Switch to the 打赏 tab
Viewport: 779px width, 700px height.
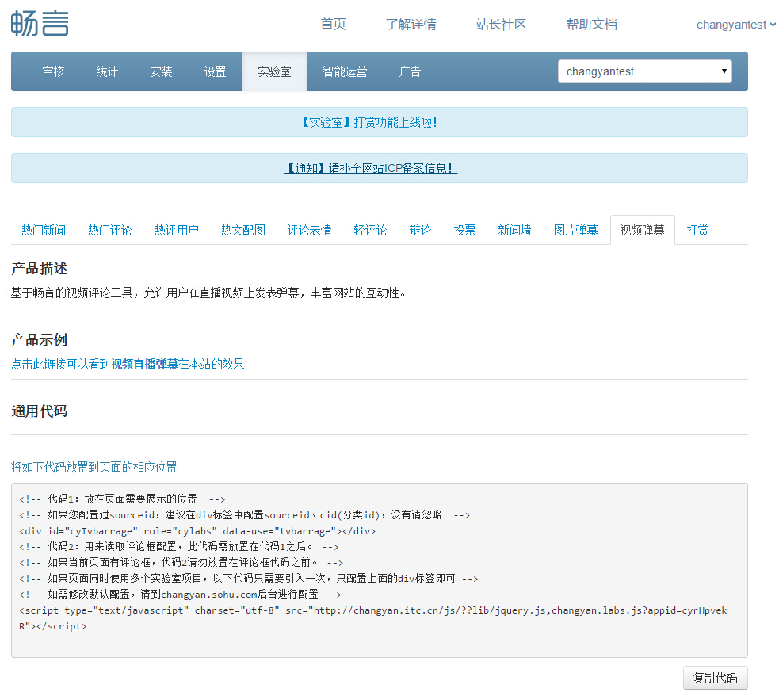(x=697, y=231)
